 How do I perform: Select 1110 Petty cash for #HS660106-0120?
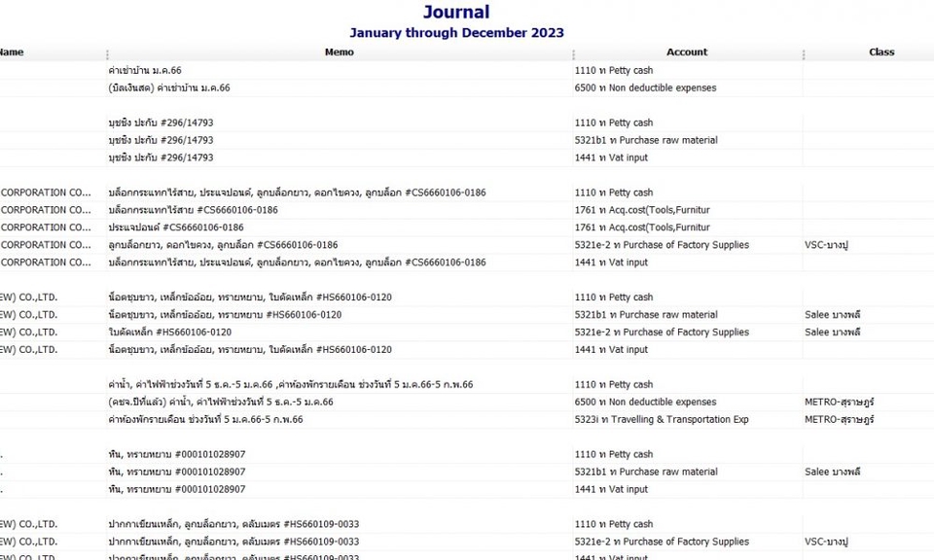pyautogui.click(x=614, y=297)
